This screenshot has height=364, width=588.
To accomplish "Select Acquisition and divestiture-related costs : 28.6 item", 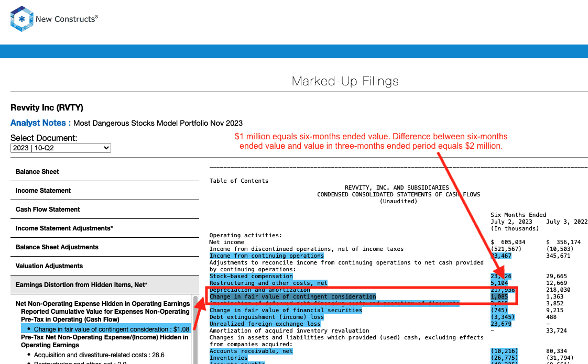I will (x=99, y=355).
